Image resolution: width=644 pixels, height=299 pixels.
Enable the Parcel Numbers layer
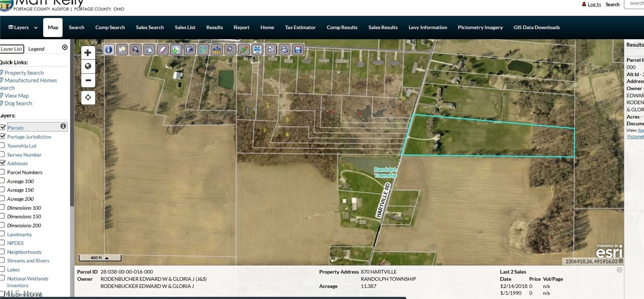pyautogui.click(x=2, y=172)
